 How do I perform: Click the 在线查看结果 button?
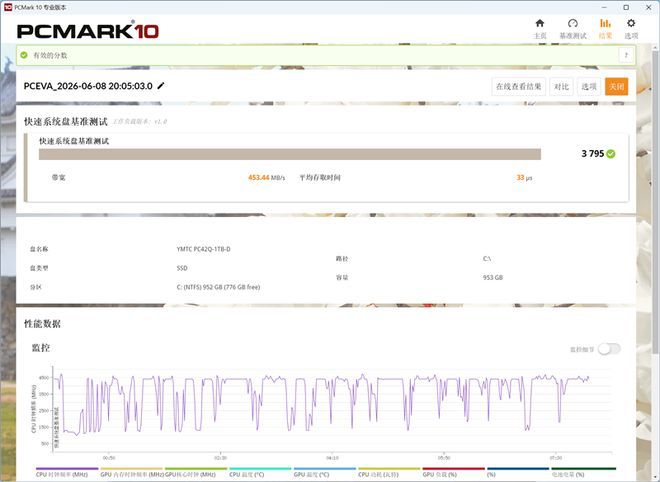coord(519,87)
